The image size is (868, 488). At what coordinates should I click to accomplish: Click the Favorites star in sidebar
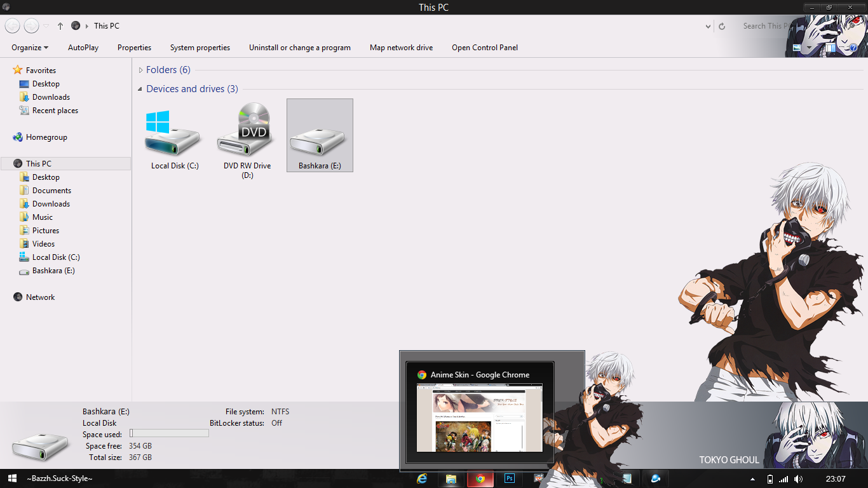point(18,70)
